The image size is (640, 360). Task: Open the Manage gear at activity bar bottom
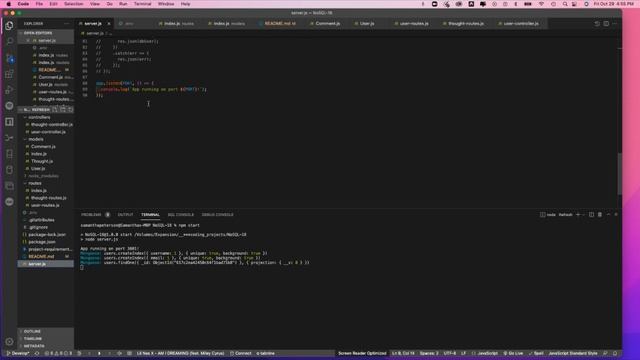pos(9,342)
